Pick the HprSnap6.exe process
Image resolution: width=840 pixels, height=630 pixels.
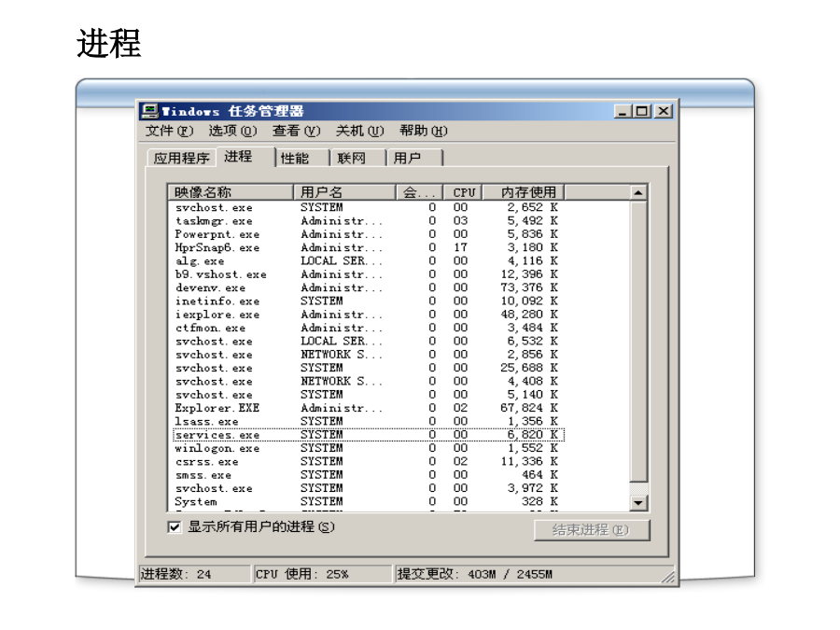[367, 247]
